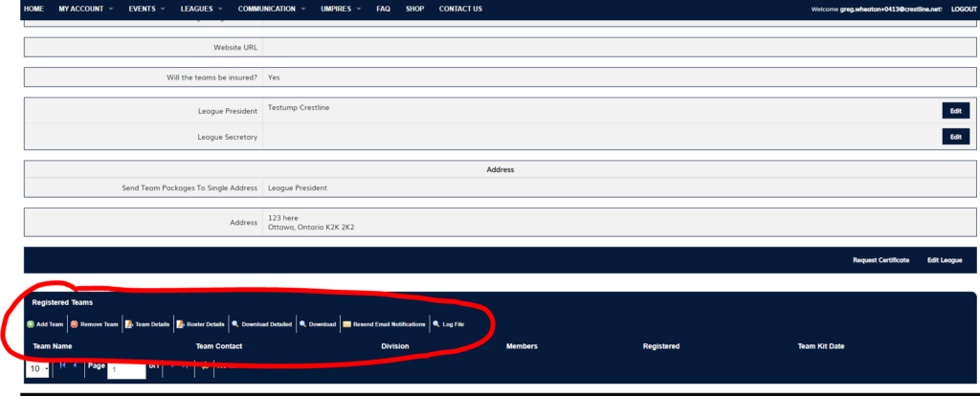Click the Download Detailed magnifier icon
This screenshot has width=980, height=396.
235,324
